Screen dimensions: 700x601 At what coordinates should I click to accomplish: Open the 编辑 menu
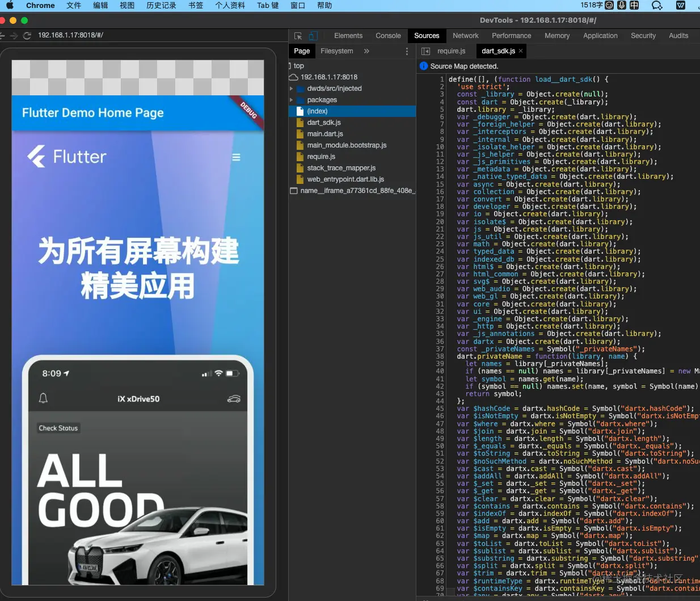[100, 5]
